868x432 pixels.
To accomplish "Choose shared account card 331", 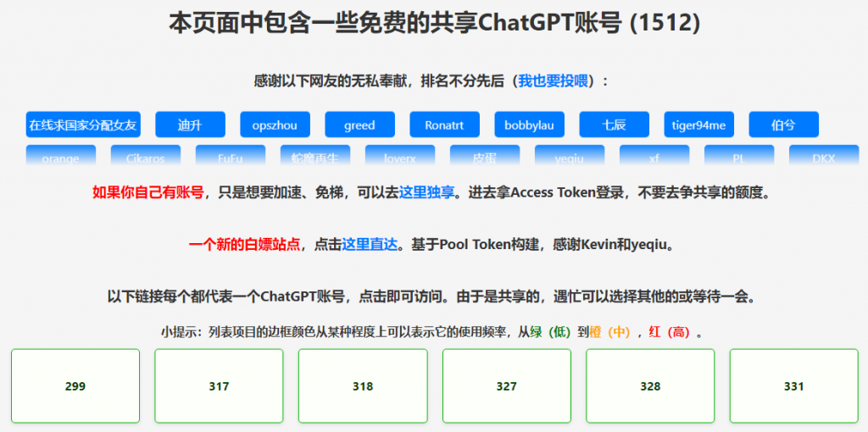I will 793,386.
